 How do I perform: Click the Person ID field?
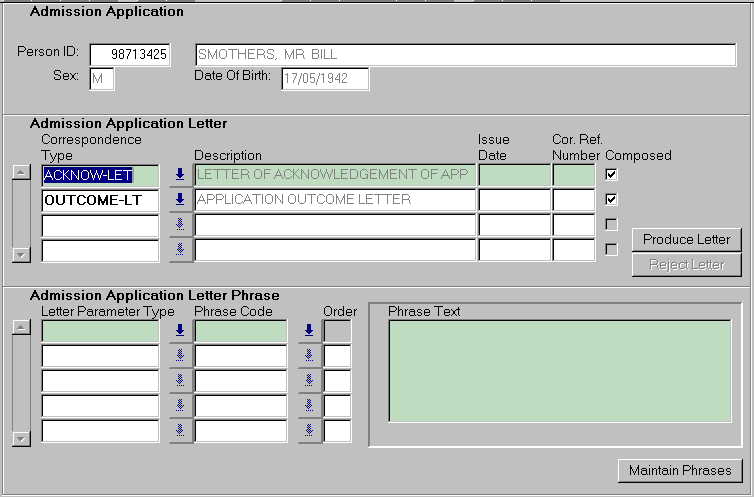[x=130, y=55]
